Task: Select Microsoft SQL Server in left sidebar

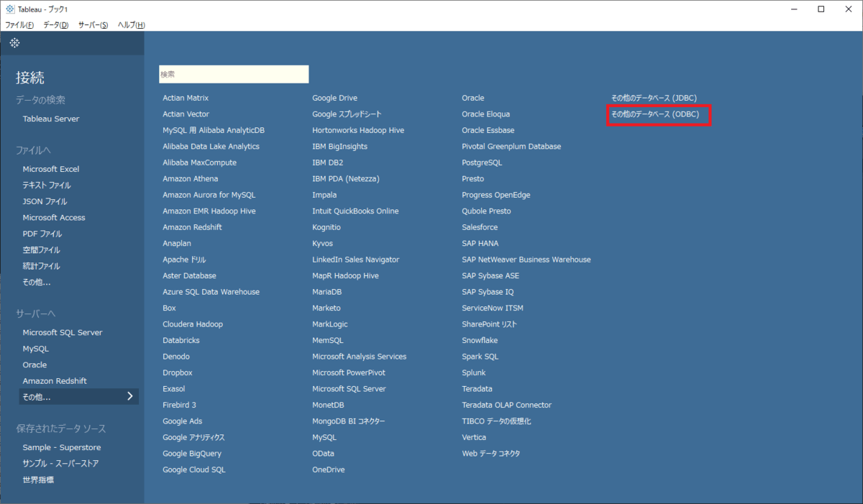Action: click(63, 333)
